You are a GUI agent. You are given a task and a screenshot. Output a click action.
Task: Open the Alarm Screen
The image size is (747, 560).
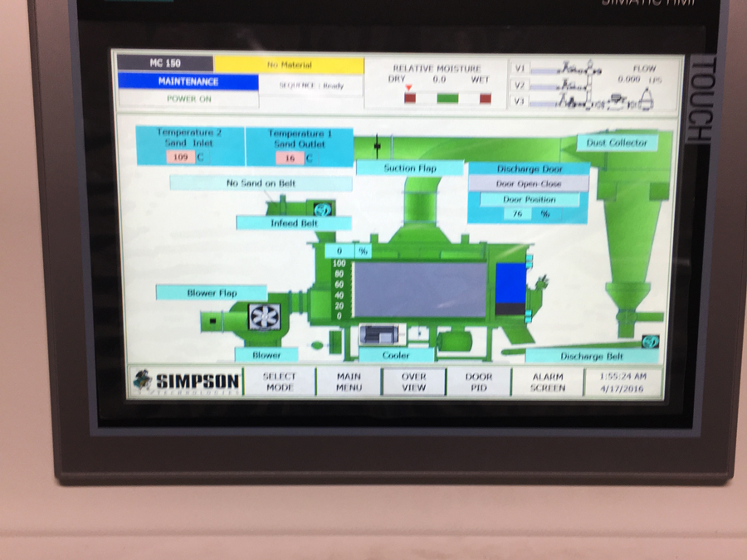coord(548,382)
